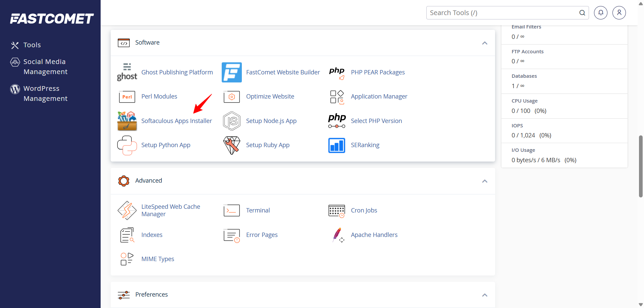
Task: Click the Apache Handlers feather icon
Action: pyautogui.click(x=338, y=235)
